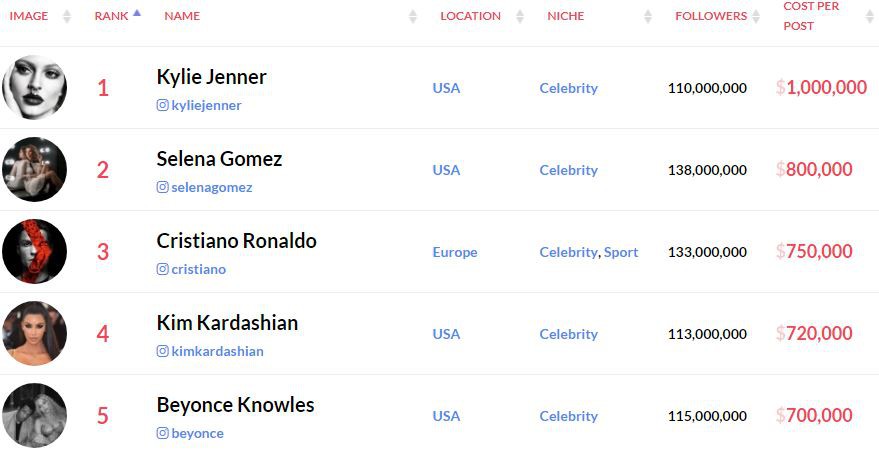Toggle Niche column sort arrows
The height and width of the screenshot is (452, 879).
[x=648, y=16]
